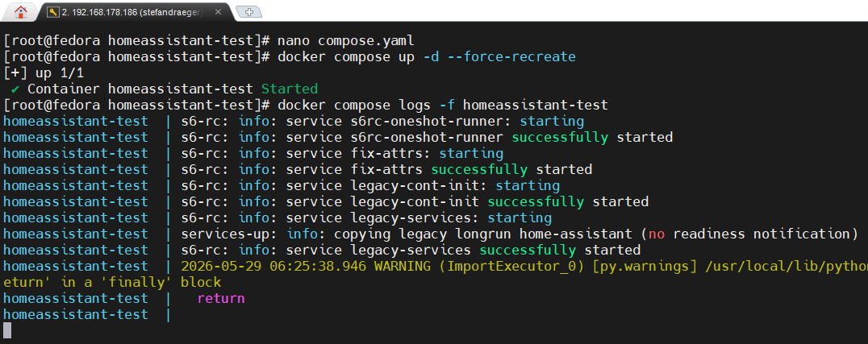
Task: Click the 'docker compose up' command text
Action: pos(345,57)
